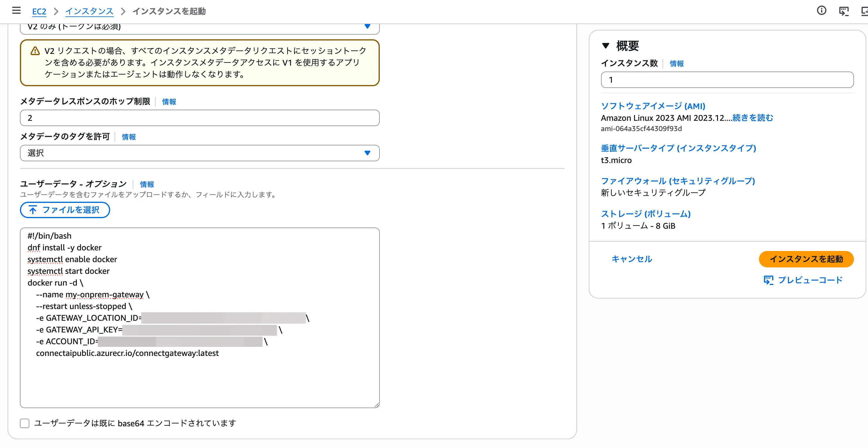The image size is (868, 448).
Task: Go to EC2 breadcrumb
Action: coord(39,11)
